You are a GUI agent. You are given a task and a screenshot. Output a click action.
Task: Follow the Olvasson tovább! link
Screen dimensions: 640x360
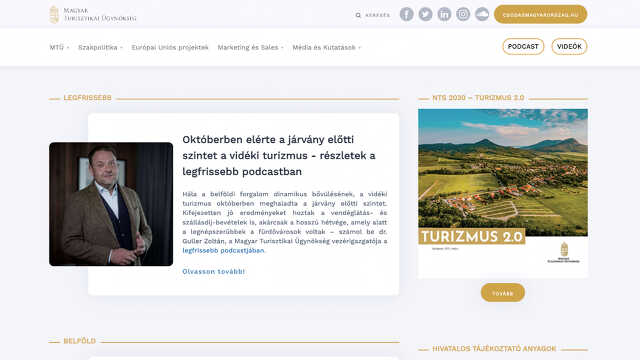pos(213,271)
